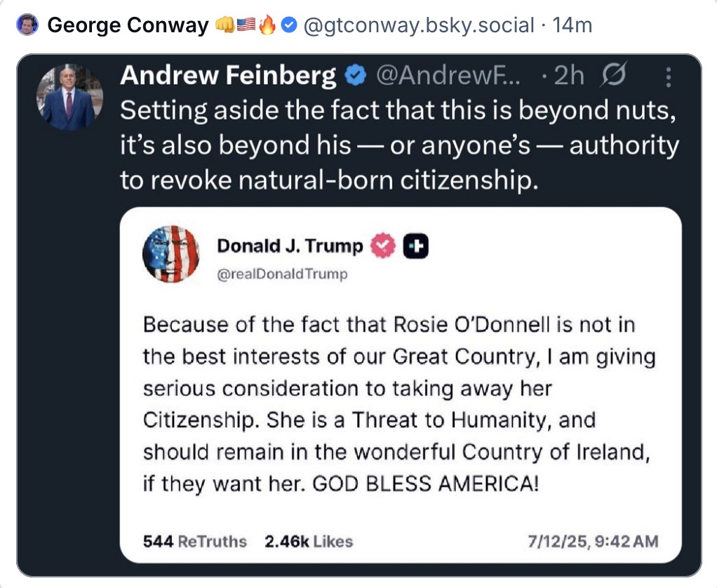Click the circle-slash icon in Feinberg's post

[614, 76]
